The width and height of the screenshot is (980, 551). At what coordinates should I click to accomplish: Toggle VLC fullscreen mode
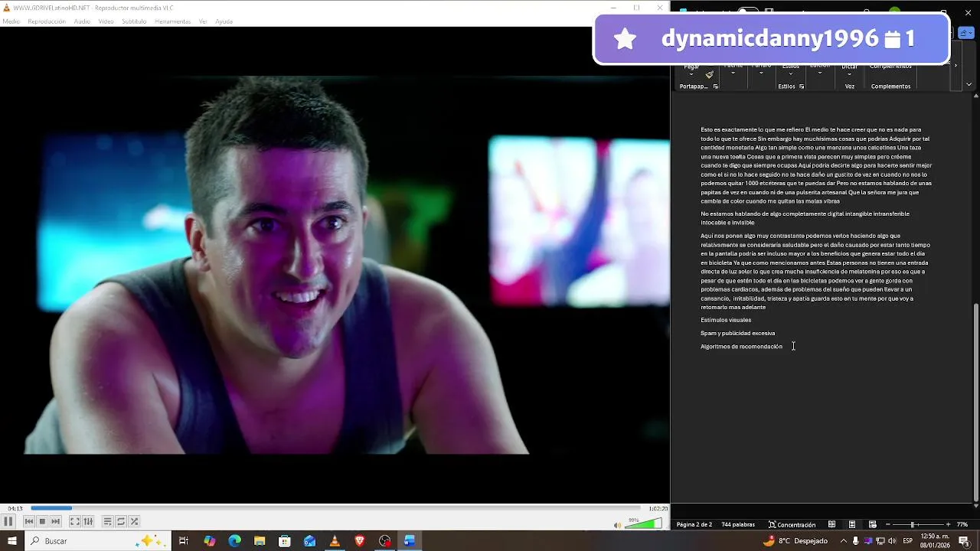(x=74, y=521)
